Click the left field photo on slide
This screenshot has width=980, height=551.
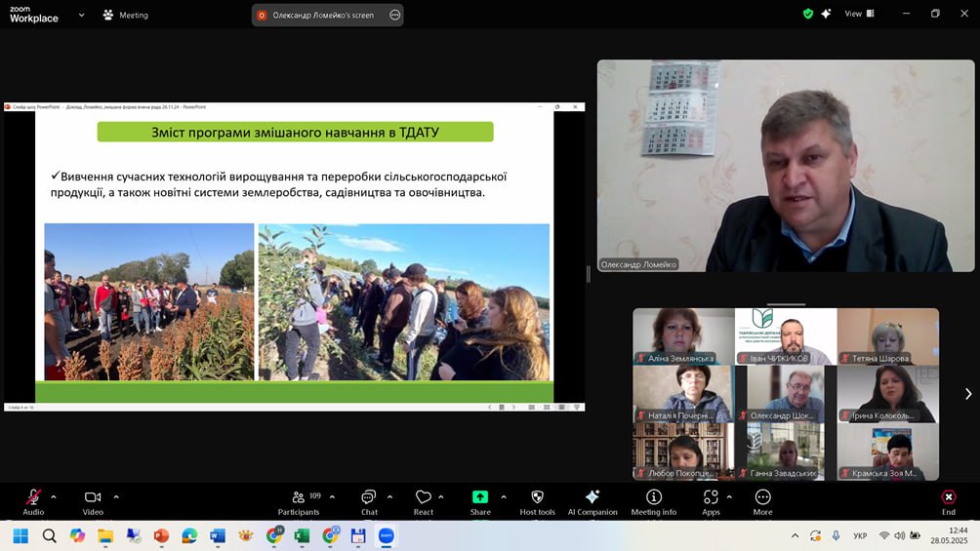[149, 301]
